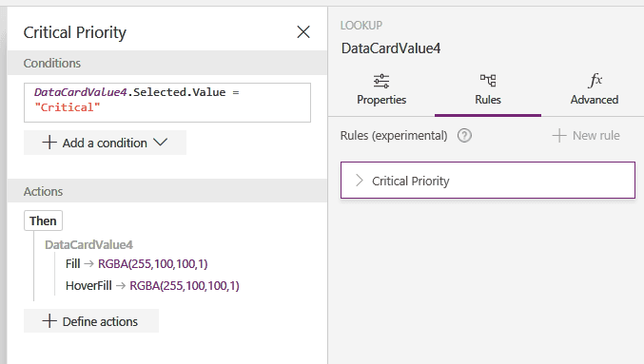The width and height of the screenshot is (644, 364).
Task: Click the New rule button
Action: pos(586,135)
